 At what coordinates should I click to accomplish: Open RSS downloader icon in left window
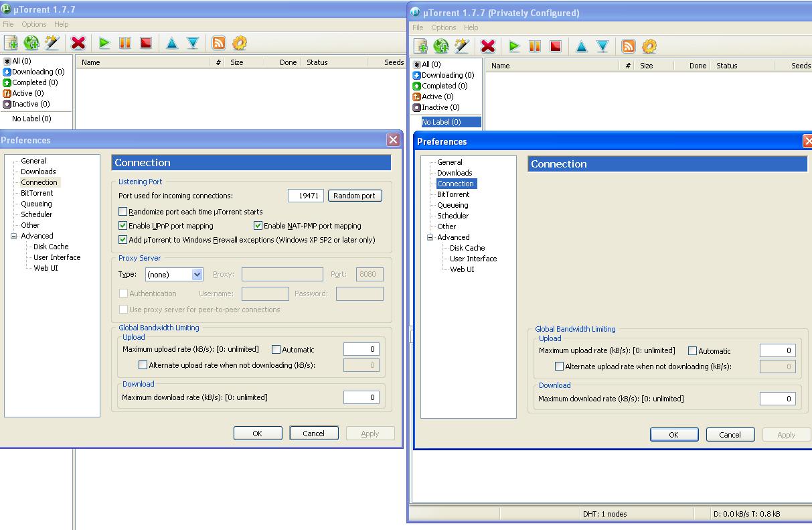(x=219, y=43)
